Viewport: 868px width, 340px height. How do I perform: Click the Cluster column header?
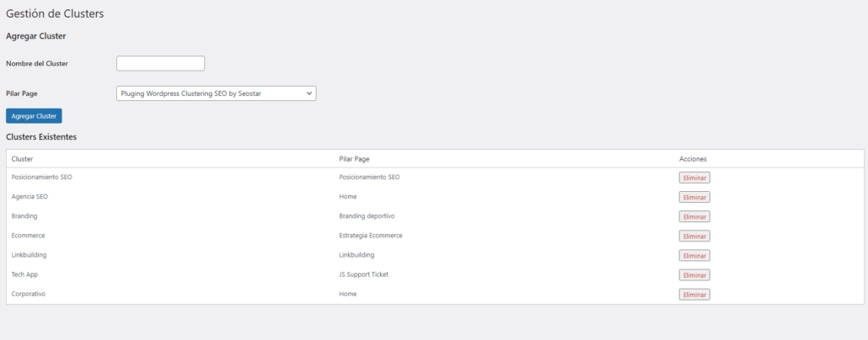[22, 158]
